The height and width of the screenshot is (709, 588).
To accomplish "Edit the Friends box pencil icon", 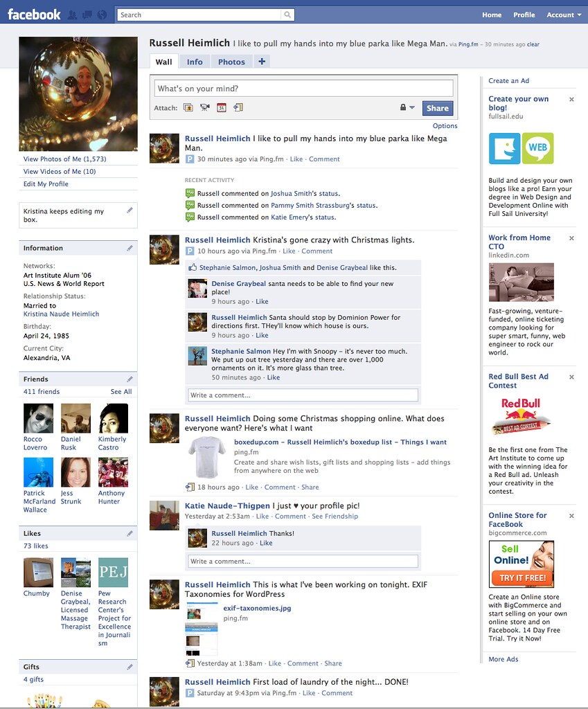I will pos(130,379).
